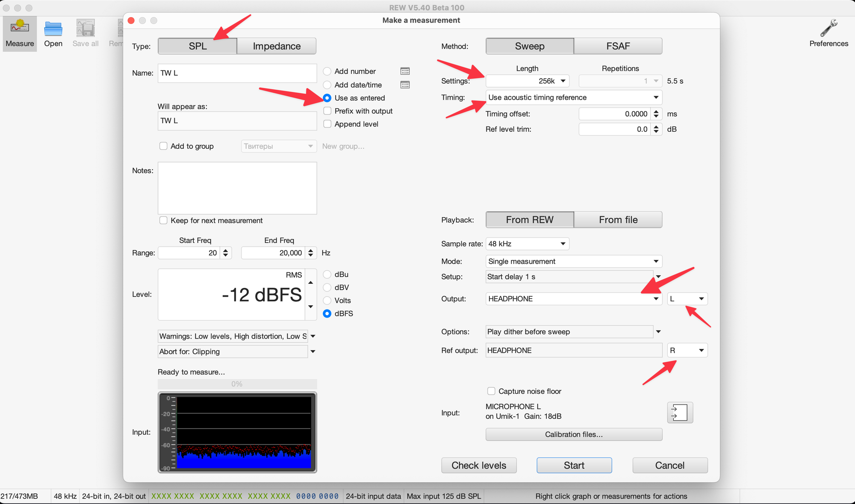
Task: Click the Open folder icon
Action: pos(53,29)
